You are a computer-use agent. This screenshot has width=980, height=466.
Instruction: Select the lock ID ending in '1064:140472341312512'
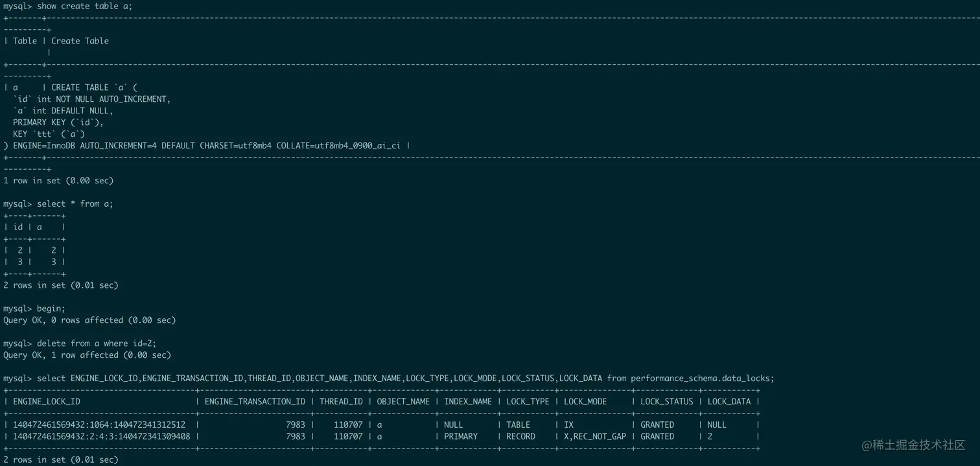pyautogui.click(x=99, y=425)
